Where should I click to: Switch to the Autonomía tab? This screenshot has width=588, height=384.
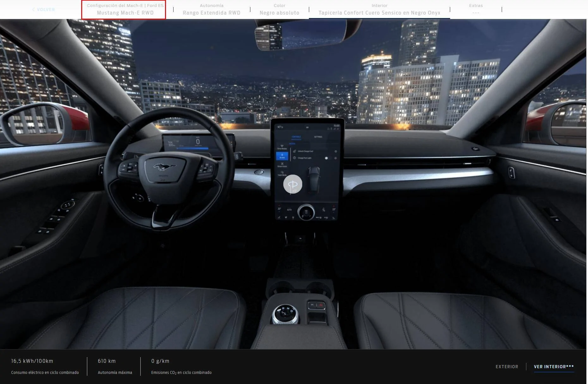point(211,9)
